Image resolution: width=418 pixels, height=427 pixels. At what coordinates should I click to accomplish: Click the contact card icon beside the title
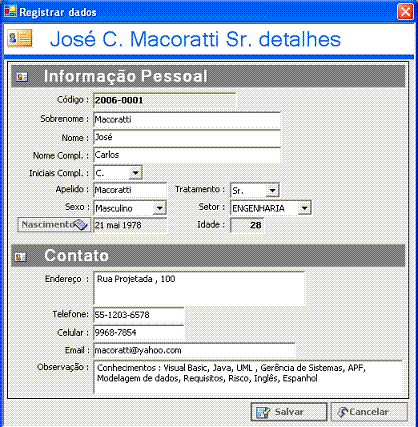20,38
